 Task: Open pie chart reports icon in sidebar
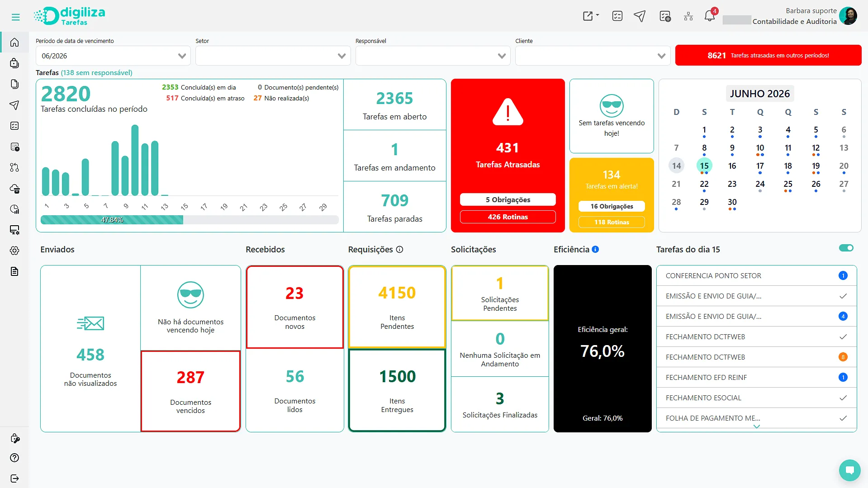pyautogui.click(x=14, y=209)
